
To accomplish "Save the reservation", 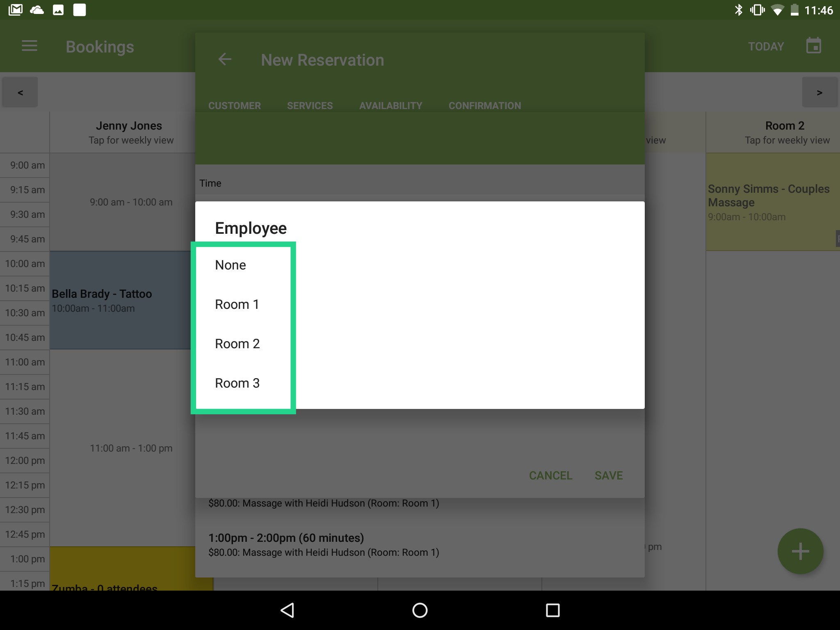I will click(x=609, y=475).
